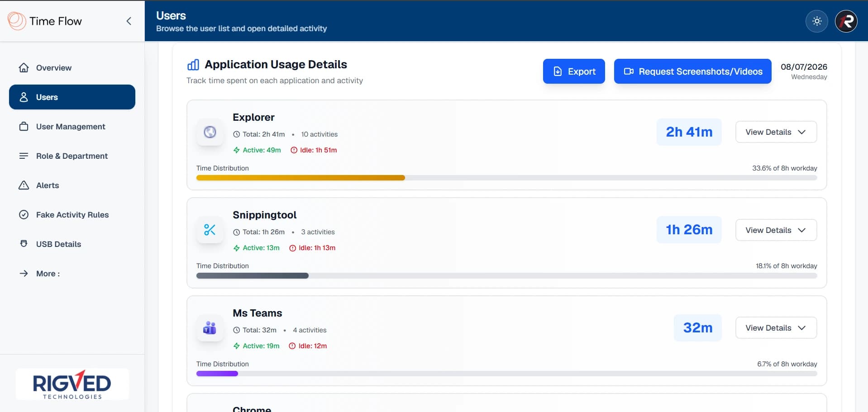Click the Snippingtool 1h 26m time badge
The height and width of the screenshot is (412, 868).
tap(689, 230)
